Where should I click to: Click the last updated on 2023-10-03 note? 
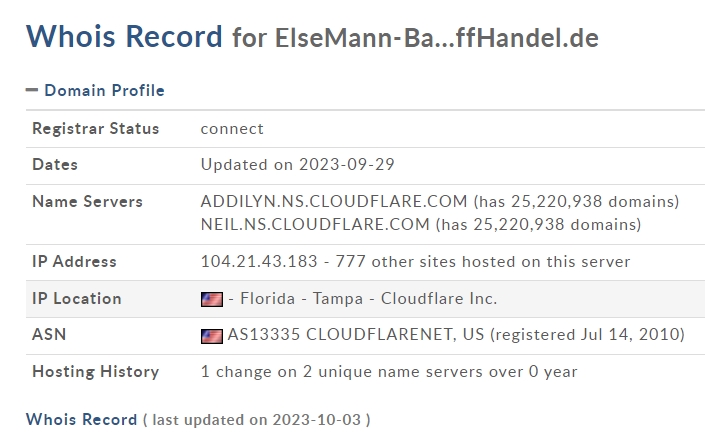[x=257, y=420]
